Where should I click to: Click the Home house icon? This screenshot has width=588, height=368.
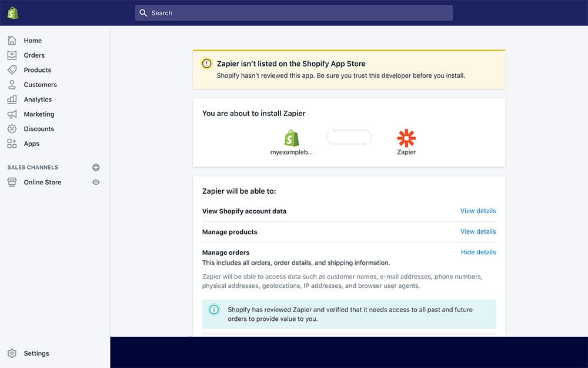(x=12, y=41)
